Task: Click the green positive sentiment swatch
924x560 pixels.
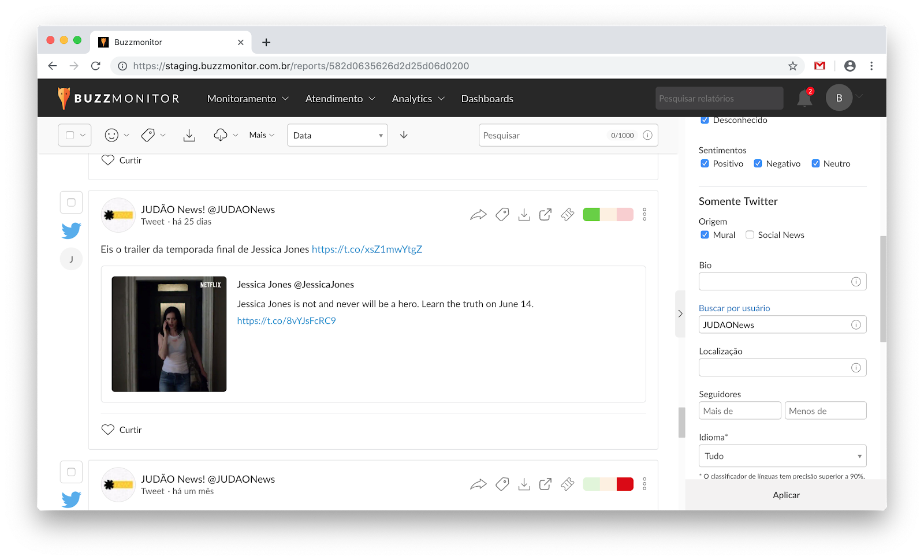Action: tap(591, 215)
